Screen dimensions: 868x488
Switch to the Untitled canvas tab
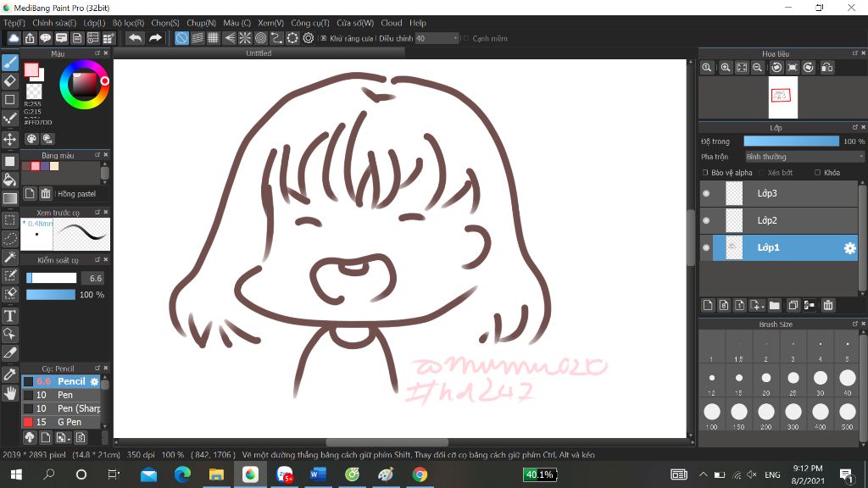259,53
